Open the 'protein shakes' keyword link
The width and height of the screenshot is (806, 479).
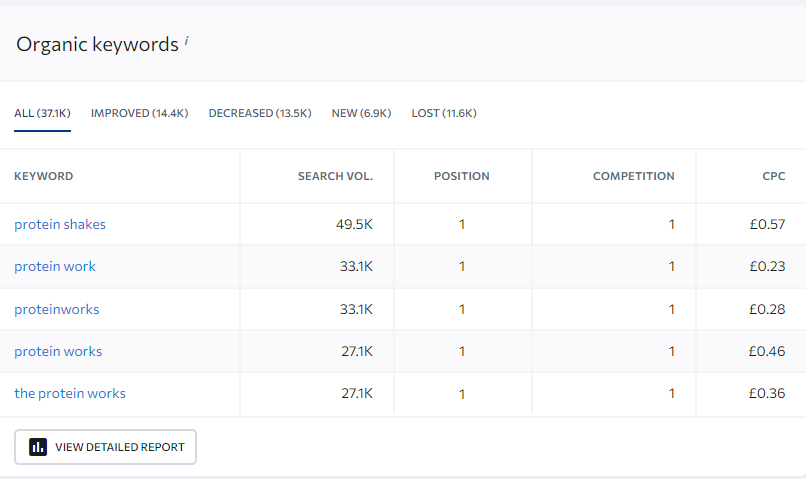[60, 225]
